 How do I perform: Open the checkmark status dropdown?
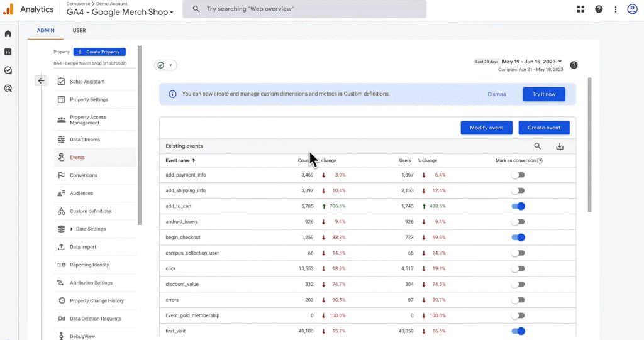165,65
